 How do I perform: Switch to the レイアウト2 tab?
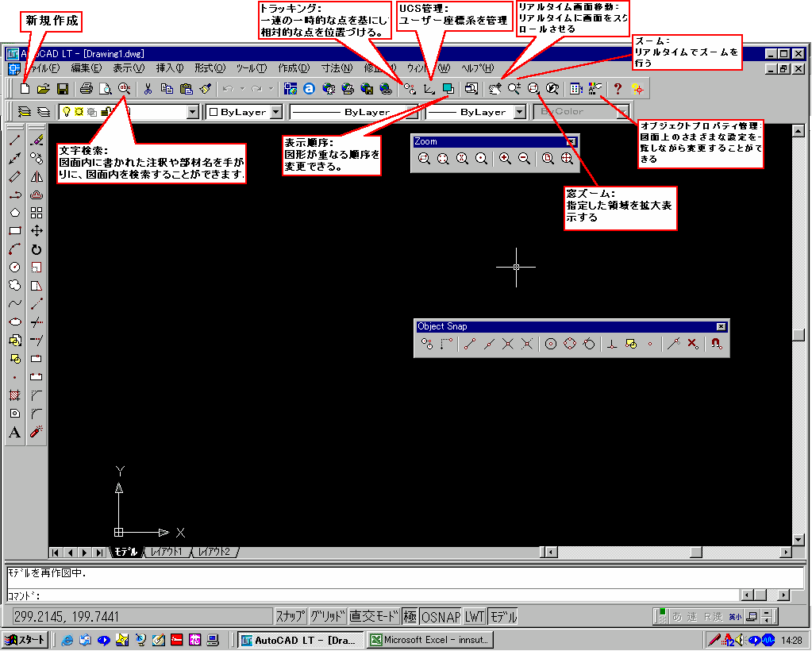click(x=214, y=552)
